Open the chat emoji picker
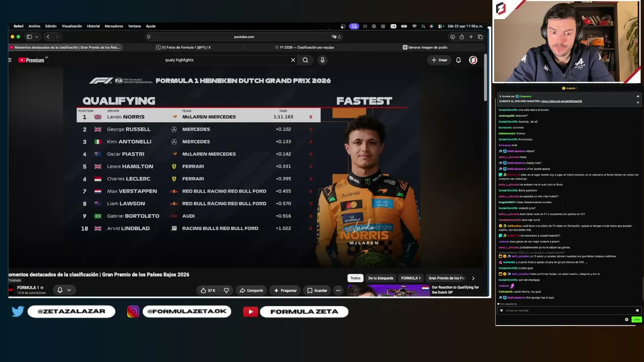The height and width of the screenshot is (362, 644). point(637,310)
